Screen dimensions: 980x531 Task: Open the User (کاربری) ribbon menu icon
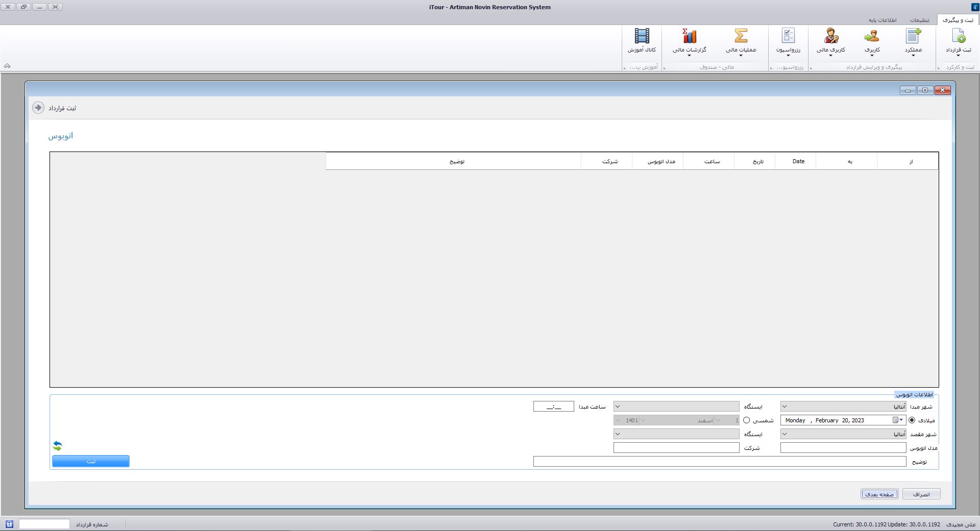[872, 37]
